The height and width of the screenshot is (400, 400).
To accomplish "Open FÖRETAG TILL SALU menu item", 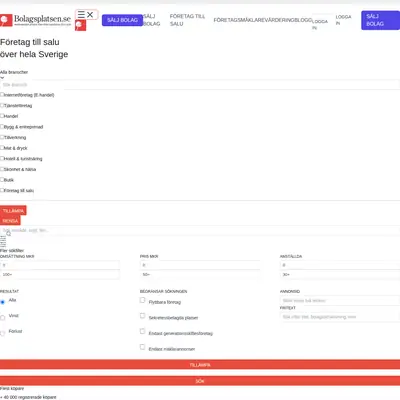I will click(187, 20).
